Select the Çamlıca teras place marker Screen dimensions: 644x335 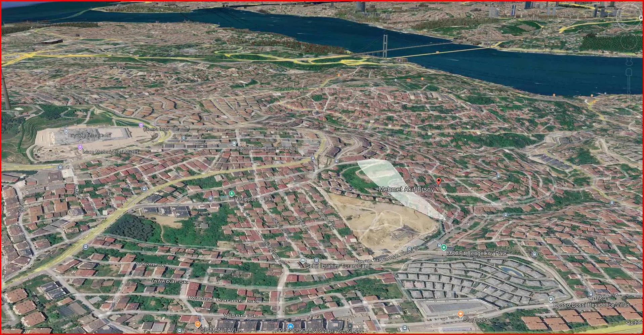(140, 125)
